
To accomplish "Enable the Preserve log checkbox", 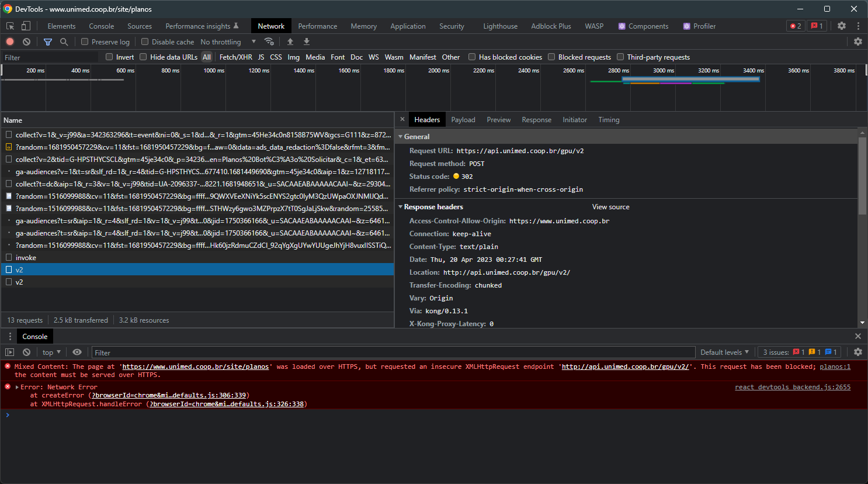I will coord(85,42).
